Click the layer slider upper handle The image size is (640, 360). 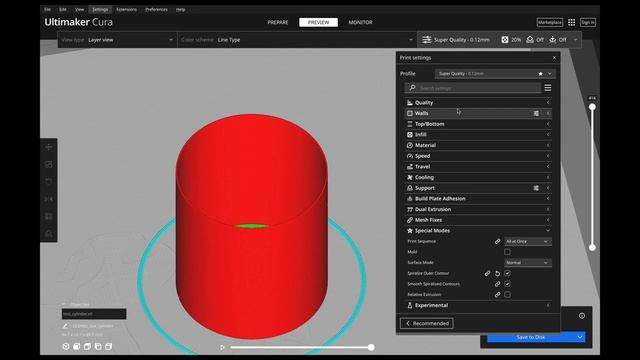coord(592,107)
